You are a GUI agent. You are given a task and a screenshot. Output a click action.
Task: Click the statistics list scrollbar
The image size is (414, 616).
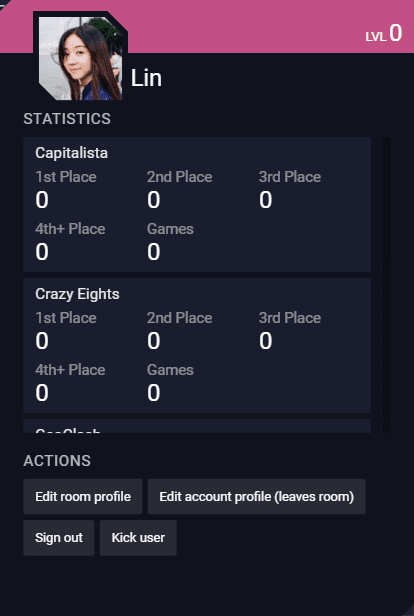387,285
